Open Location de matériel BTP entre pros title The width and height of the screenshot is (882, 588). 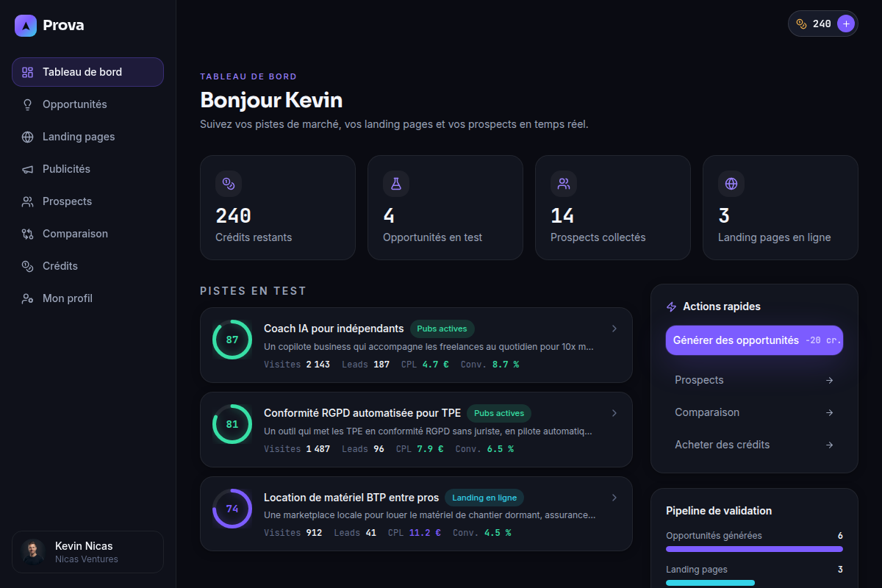tap(351, 498)
